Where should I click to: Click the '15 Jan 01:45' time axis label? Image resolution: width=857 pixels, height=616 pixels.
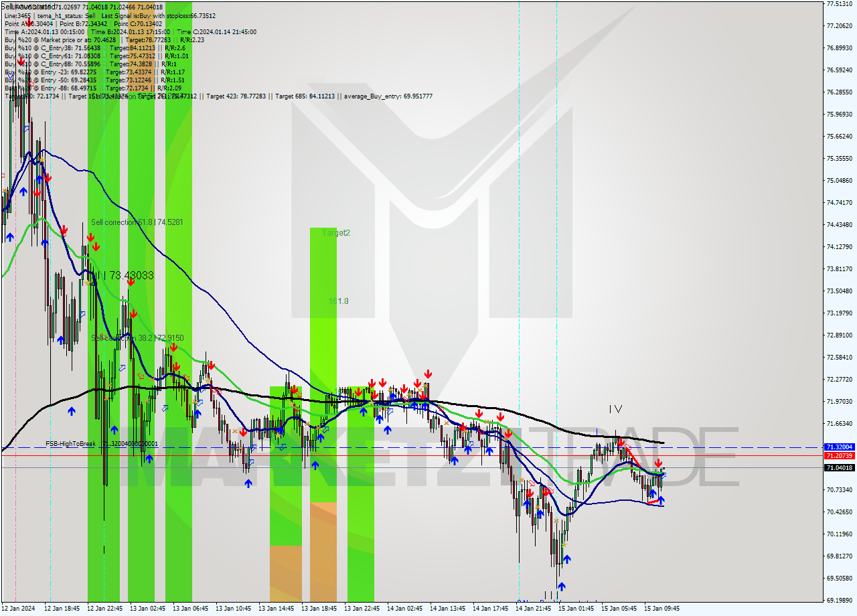[x=576, y=609]
